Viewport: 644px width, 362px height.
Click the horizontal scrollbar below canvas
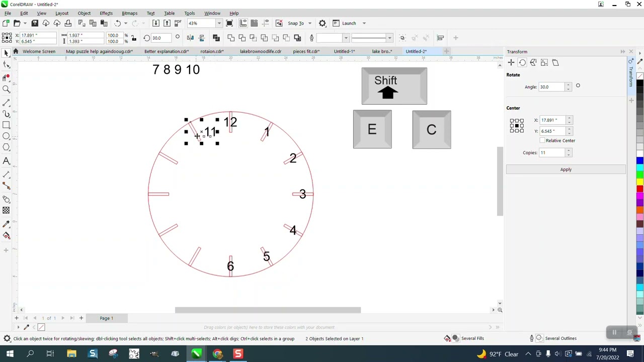click(x=268, y=310)
